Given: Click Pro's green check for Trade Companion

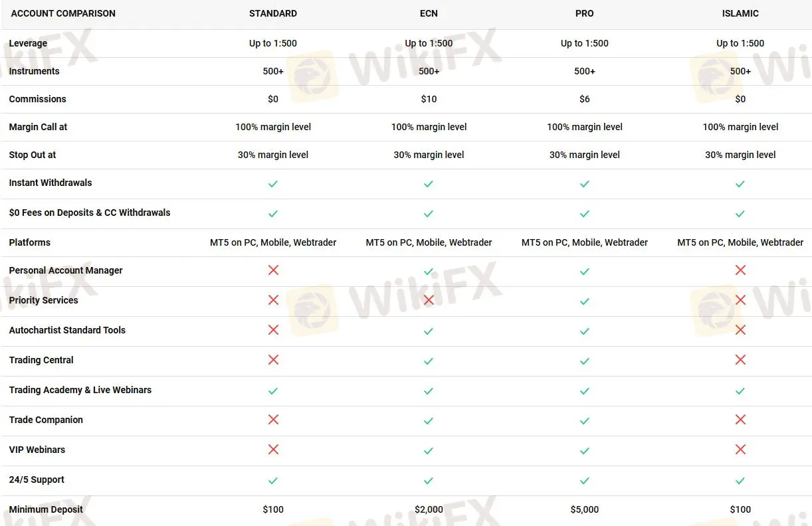Looking at the screenshot, I should point(585,421).
